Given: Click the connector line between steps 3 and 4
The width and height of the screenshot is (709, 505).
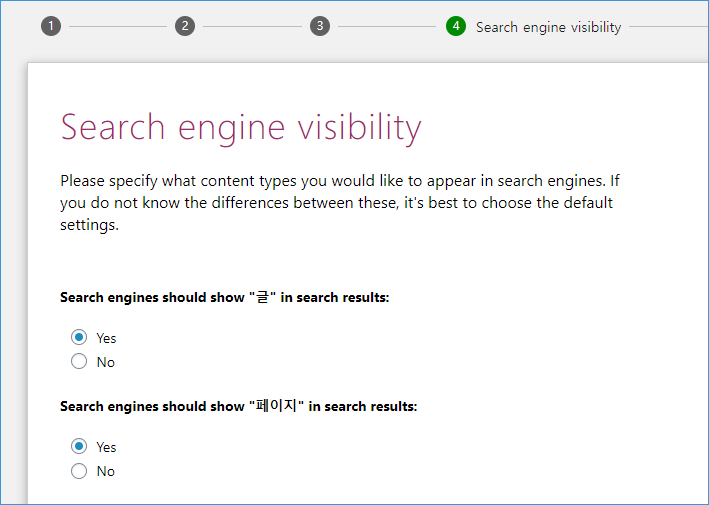Looking at the screenshot, I should pos(388,26).
